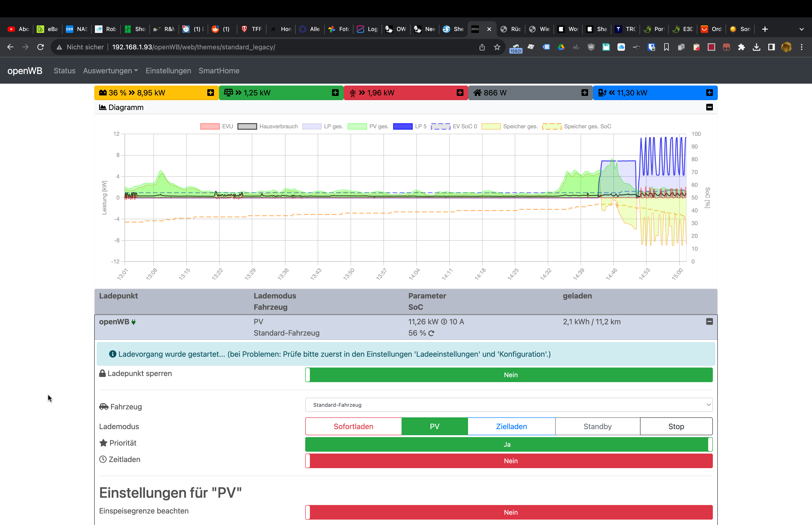Expand the grey house consumption tile plus icon
Image resolution: width=812 pixels, height=525 pixels.
(x=585, y=93)
